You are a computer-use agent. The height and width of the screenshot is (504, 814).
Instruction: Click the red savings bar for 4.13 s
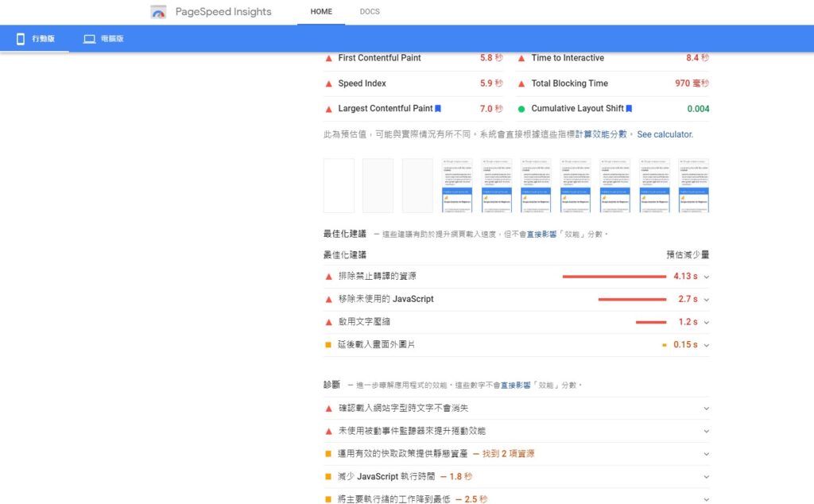click(614, 277)
